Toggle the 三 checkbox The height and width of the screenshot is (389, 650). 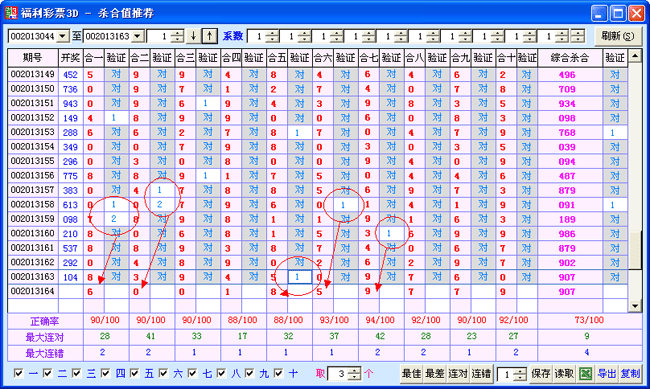pyautogui.click(x=76, y=373)
